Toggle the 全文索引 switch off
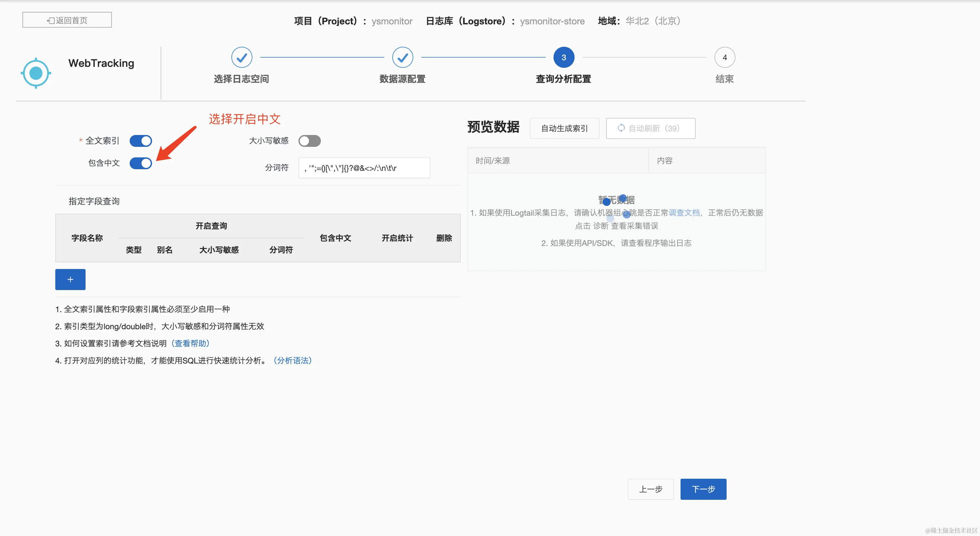 [141, 141]
